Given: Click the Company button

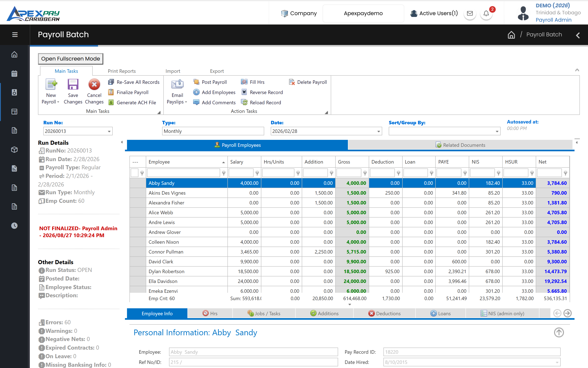Looking at the screenshot, I should pos(299,13).
